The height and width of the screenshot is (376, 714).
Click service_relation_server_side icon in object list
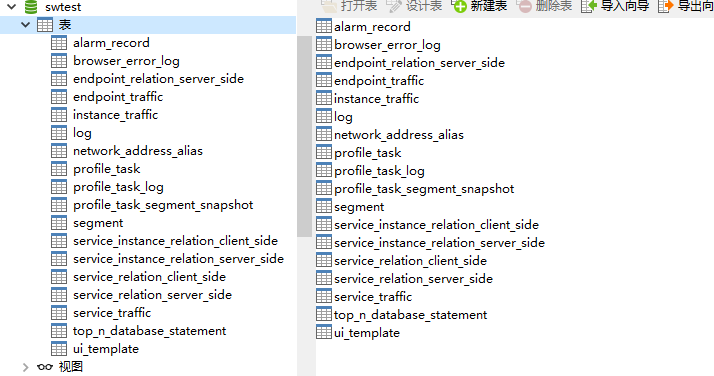click(x=324, y=278)
